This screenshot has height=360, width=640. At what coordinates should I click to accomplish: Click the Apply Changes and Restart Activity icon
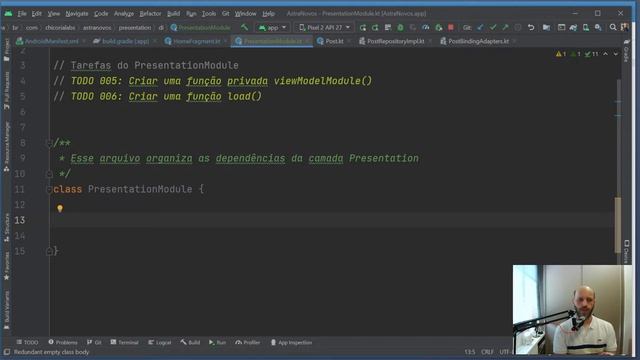(375, 27)
